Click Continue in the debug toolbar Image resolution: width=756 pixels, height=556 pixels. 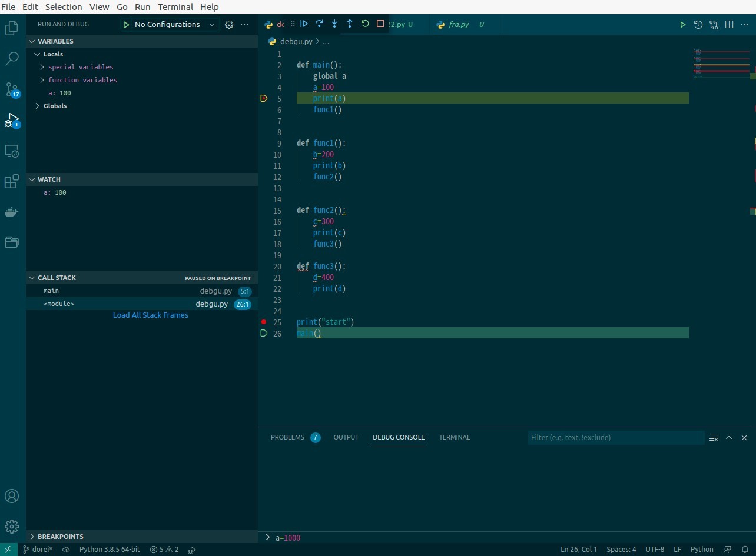click(x=304, y=24)
